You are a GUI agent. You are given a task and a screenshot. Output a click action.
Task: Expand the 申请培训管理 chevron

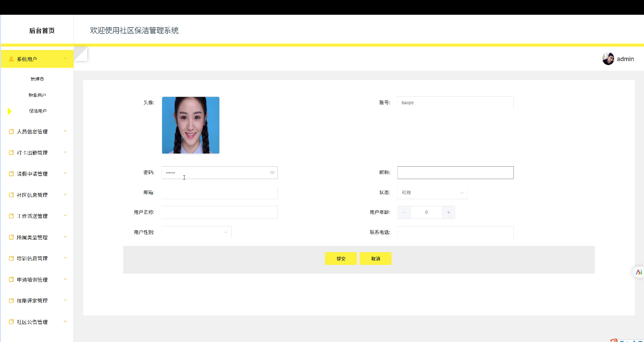[x=65, y=279]
